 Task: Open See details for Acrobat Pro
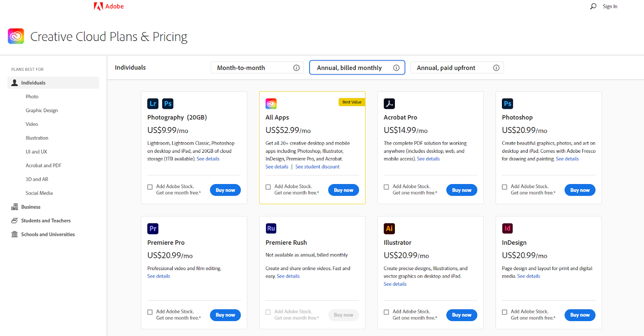[428, 159]
